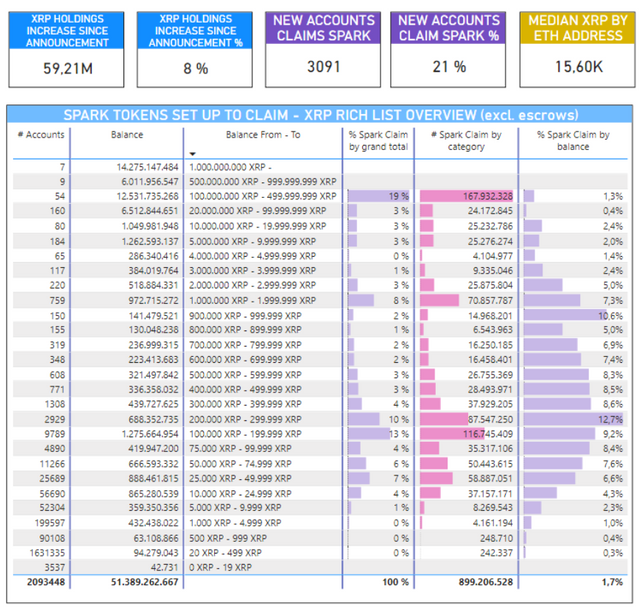Click the 13 % grand total bar

(369, 434)
